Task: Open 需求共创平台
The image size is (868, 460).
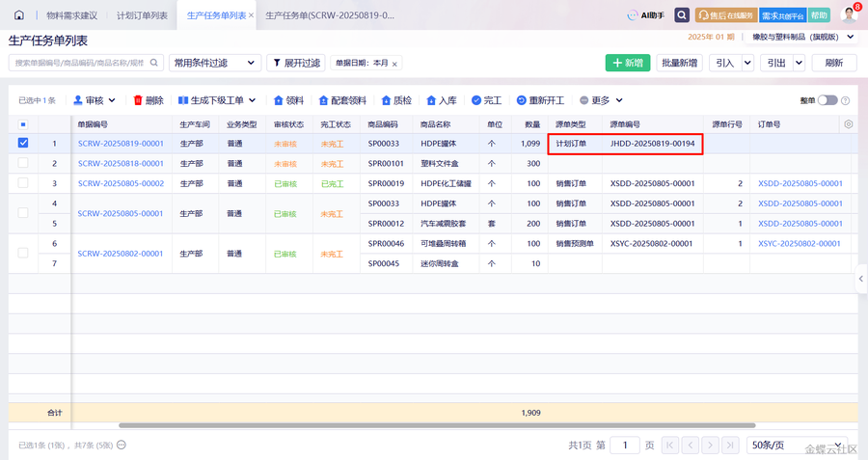Action: [x=783, y=14]
